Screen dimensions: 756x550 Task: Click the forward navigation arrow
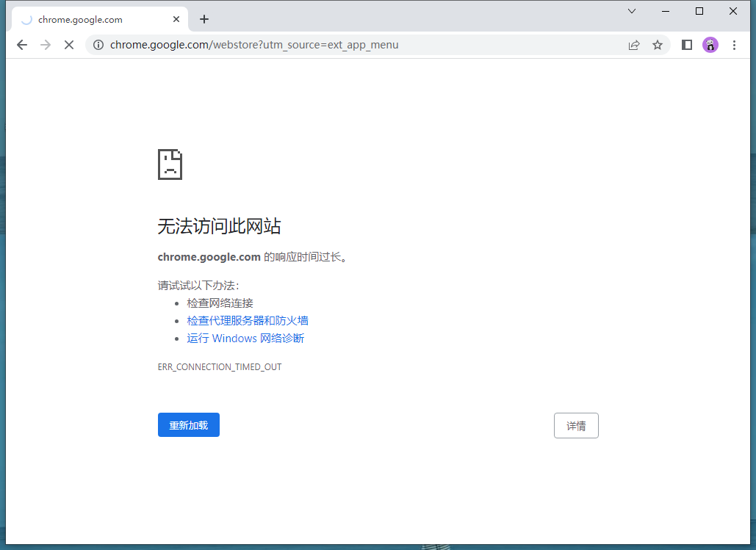click(46, 45)
